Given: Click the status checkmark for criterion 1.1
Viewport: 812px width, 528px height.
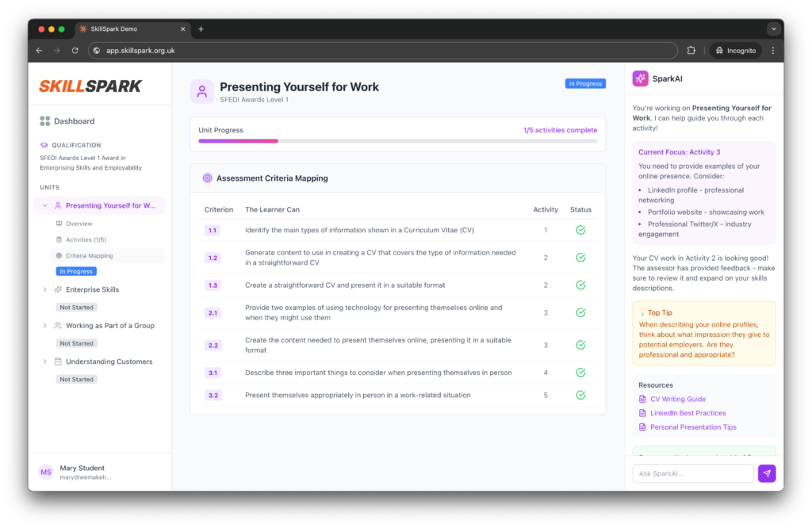Looking at the screenshot, I should [580, 230].
